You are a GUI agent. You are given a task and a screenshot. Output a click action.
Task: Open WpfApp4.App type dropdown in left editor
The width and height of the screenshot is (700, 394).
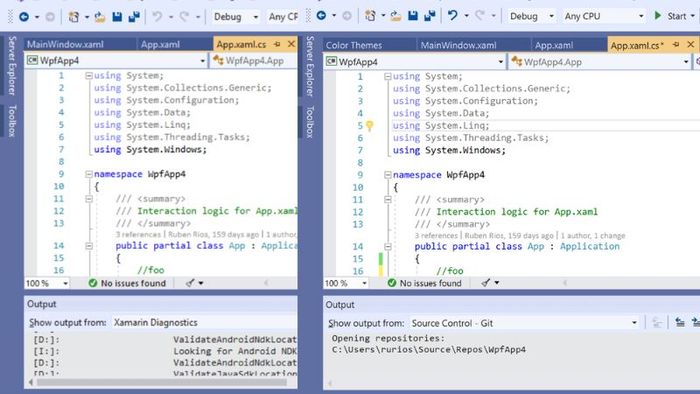(254, 60)
